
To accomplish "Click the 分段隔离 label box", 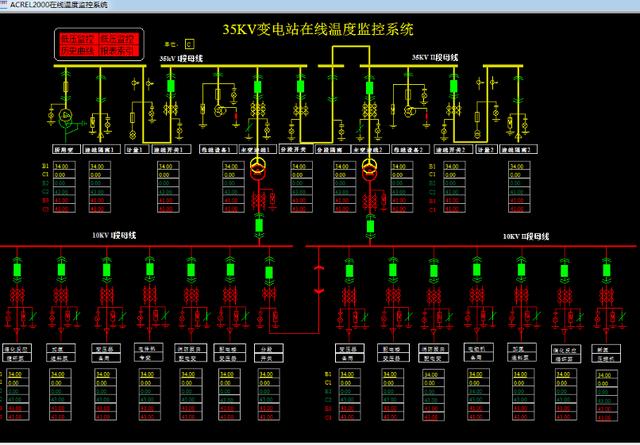I will click(332, 149).
